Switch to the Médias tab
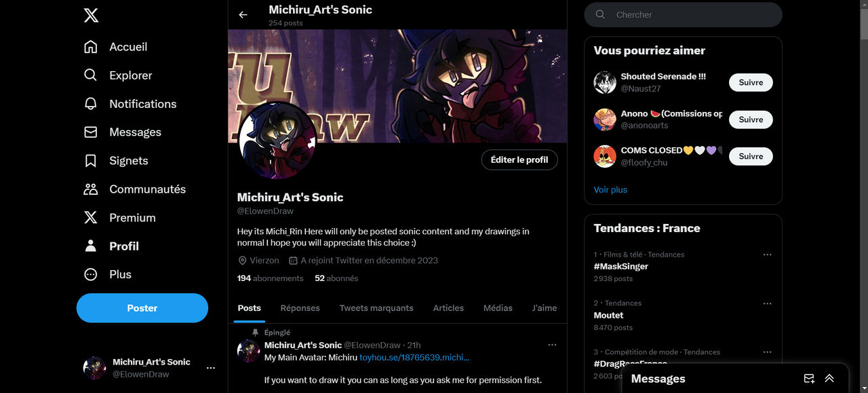Screen dimensions: 868x393 [x=497, y=308]
